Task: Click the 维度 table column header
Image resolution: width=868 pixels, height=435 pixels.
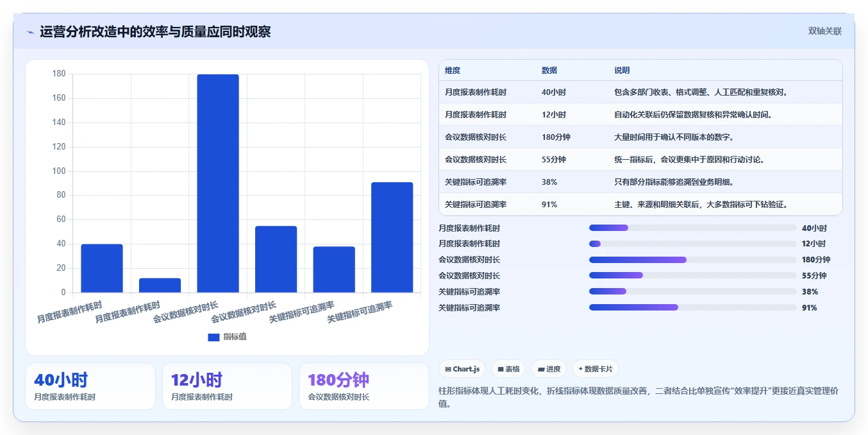Action: (453, 71)
